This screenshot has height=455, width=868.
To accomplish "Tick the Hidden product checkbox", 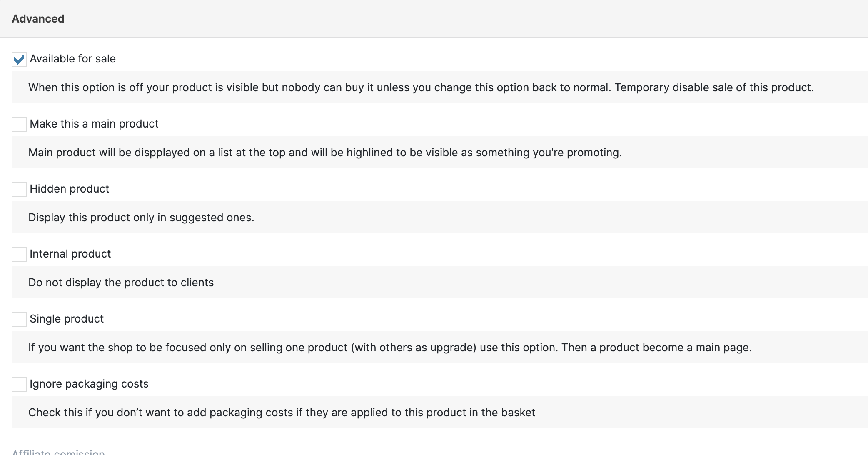I will (19, 190).
